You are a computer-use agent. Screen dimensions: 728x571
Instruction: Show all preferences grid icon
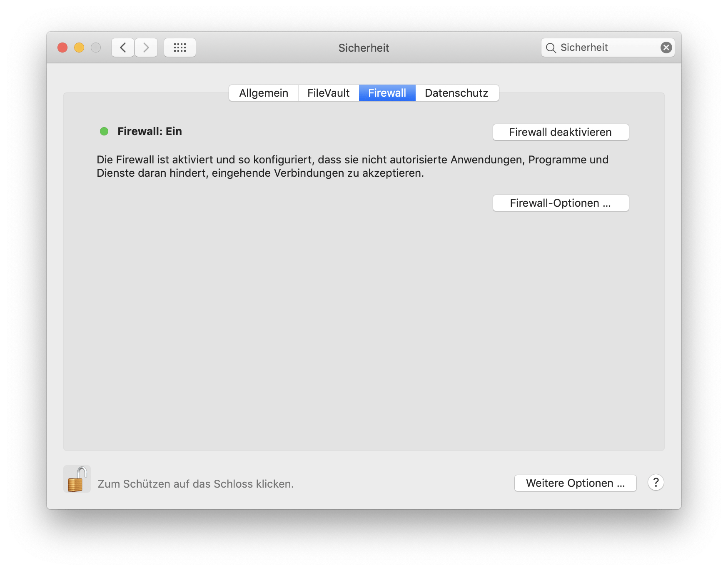click(x=180, y=48)
